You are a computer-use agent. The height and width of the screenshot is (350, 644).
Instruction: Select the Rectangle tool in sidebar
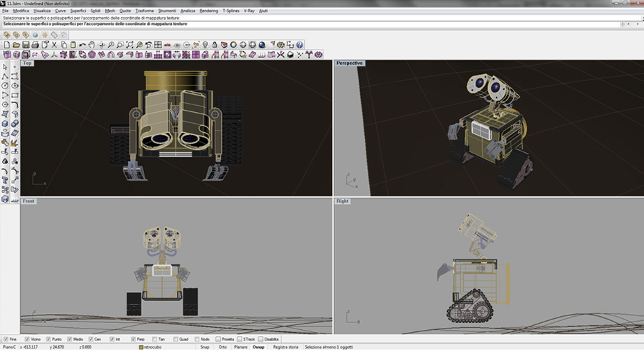coord(15,95)
